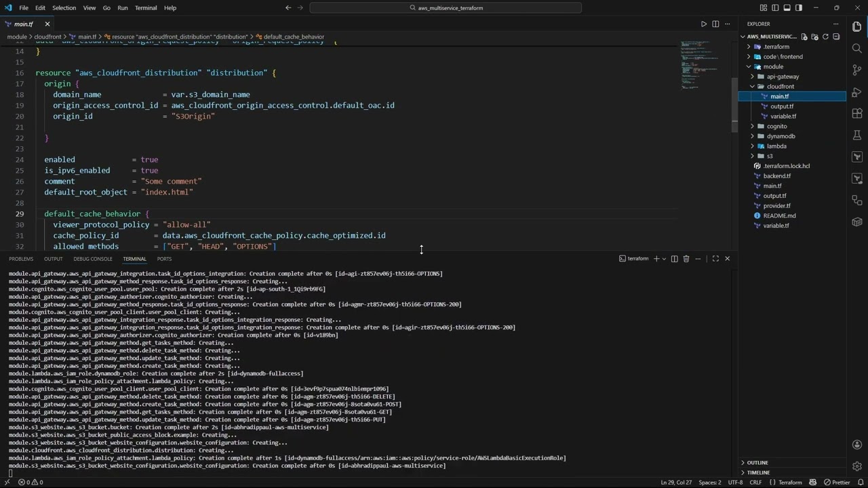This screenshot has height=488, width=868.
Task: Expand the OUTLINE section
Action: tap(792, 462)
